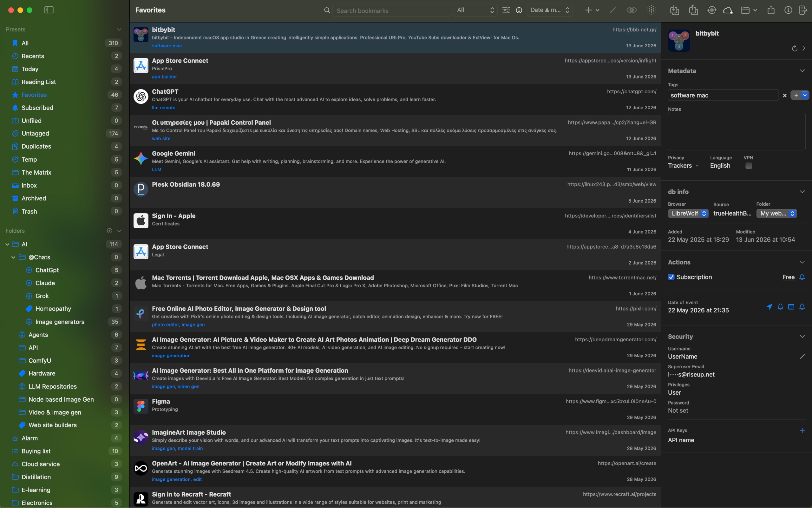Collapse the Metadata section
Viewport: 812px width, 508px height.
(802, 71)
